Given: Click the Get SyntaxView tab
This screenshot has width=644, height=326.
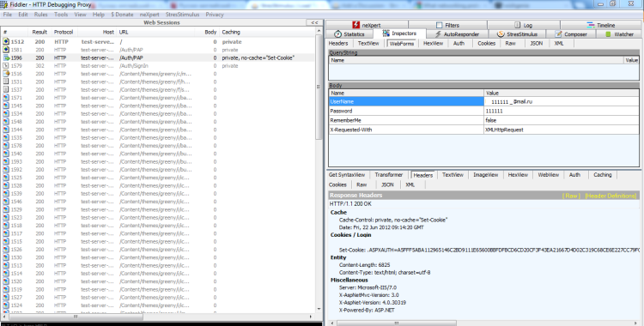Looking at the screenshot, I should pos(347,175).
